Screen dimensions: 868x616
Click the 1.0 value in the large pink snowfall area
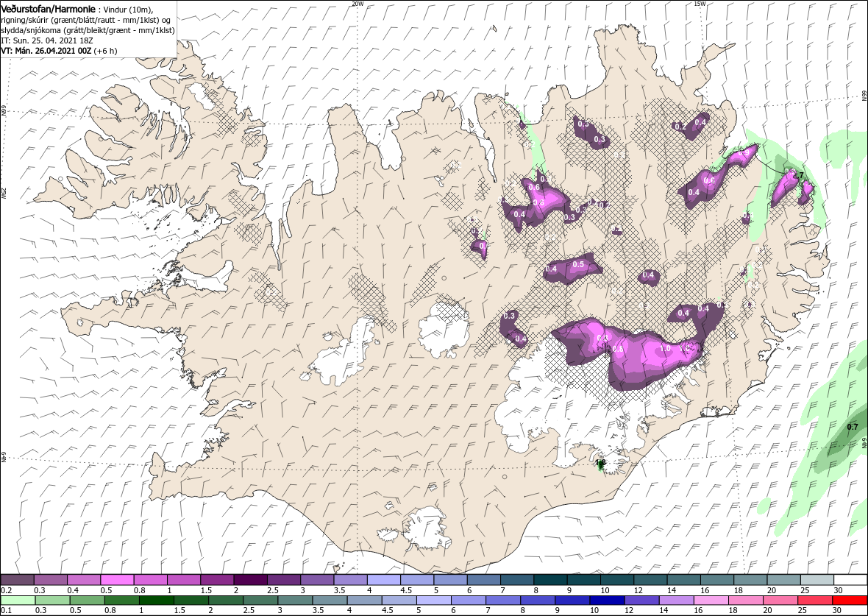[x=666, y=348]
